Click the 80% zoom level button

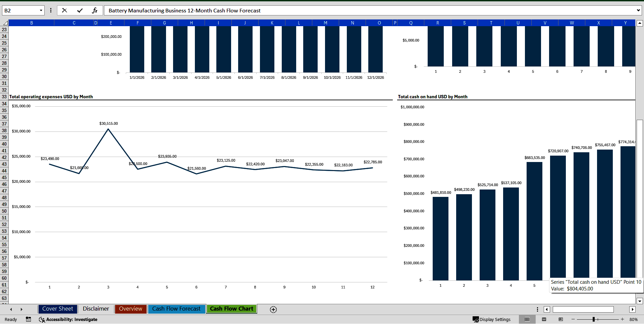(635, 319)
